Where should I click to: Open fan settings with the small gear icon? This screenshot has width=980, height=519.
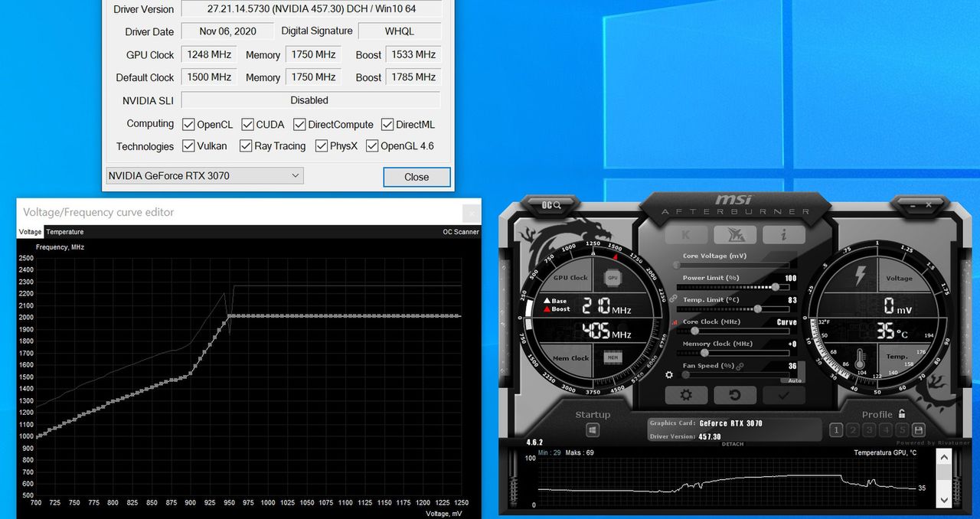point(669,375)
